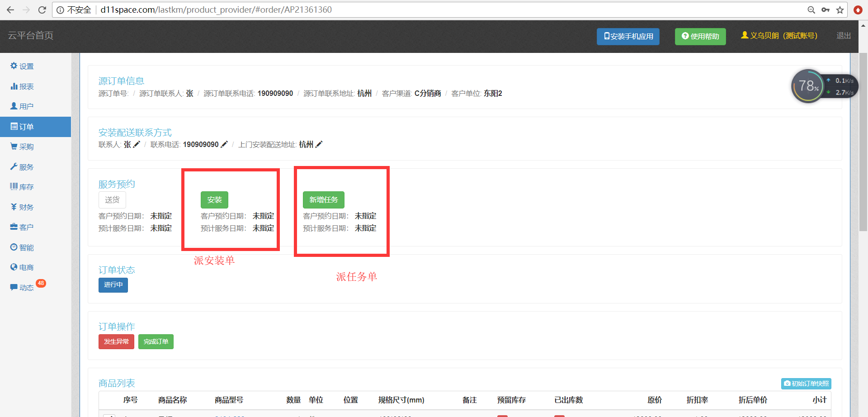
Task: Open the key password icon in address bar
Action: point(826,10)
